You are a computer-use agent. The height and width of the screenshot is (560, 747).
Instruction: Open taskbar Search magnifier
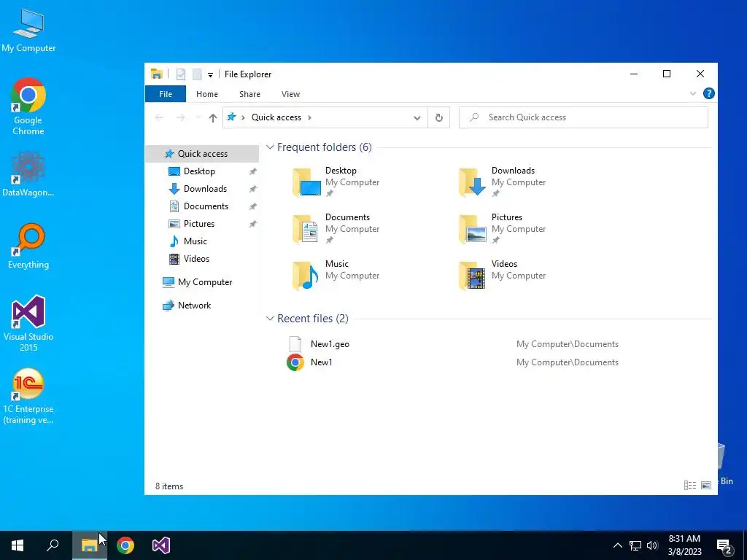(53, 545)
